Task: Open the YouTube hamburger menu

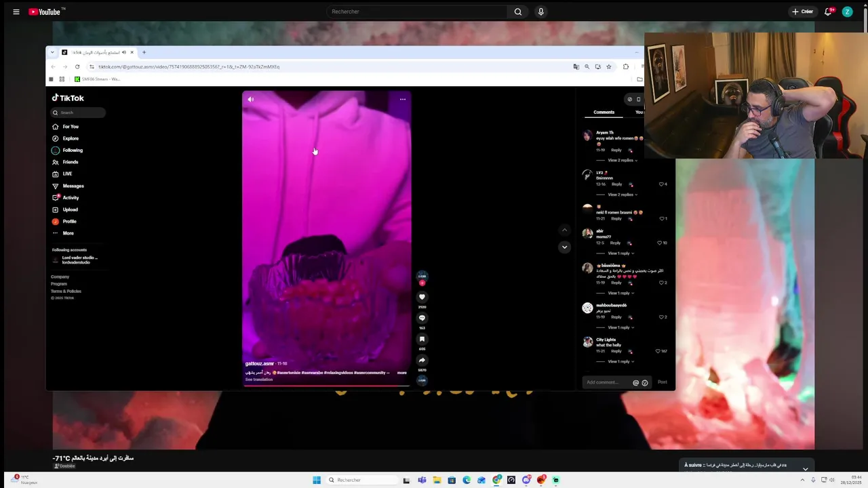Action: pos(16,12)
